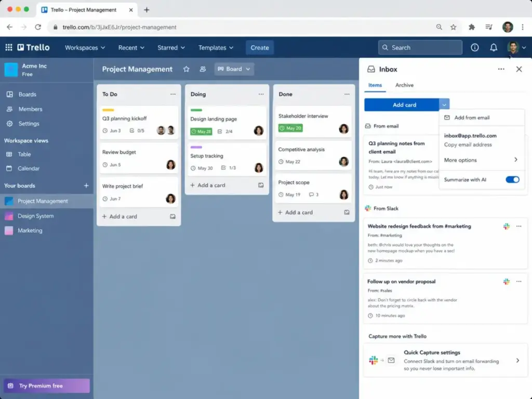The width and height of the screenshot is (532, 399).
Task: Add a card to the Doing list
Action: [x=208, y=185]
